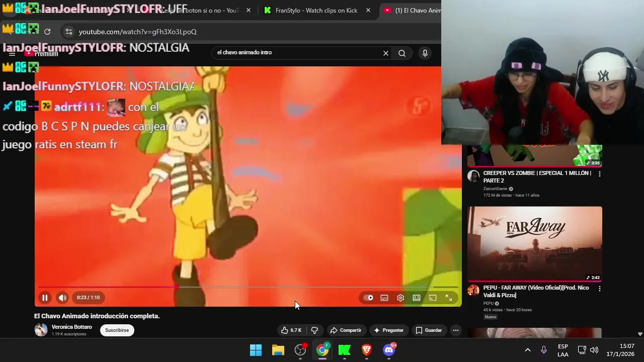Go to YouTube Premium home logo
Screen dimensions: 644x362
(42, 53)
